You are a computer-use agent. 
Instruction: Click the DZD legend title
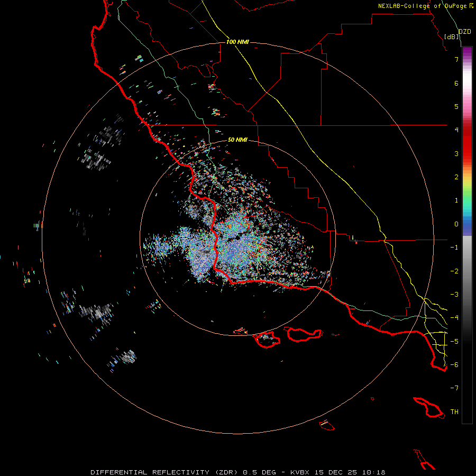(465, 32)
